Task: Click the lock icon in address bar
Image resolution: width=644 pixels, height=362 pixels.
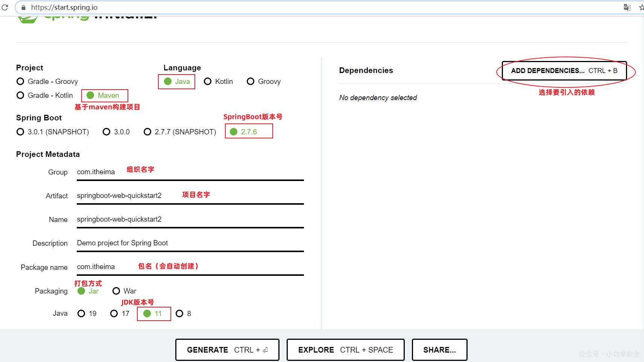Action: [23, 8]
